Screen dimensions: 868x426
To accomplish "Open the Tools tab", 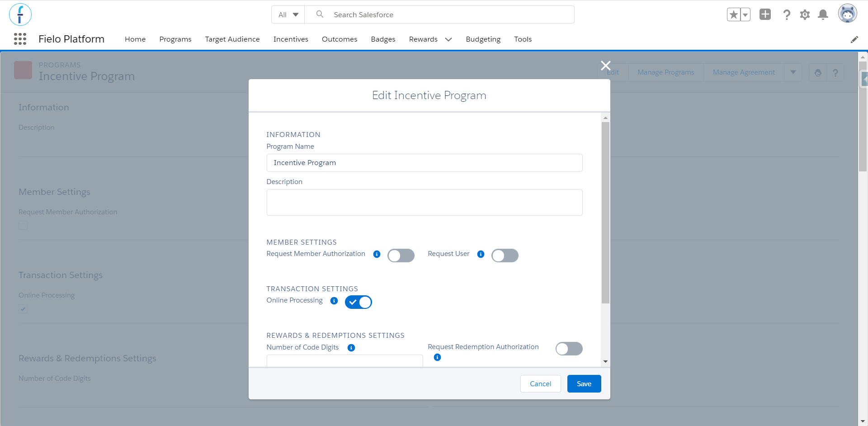I will click(x=523, y=39).
